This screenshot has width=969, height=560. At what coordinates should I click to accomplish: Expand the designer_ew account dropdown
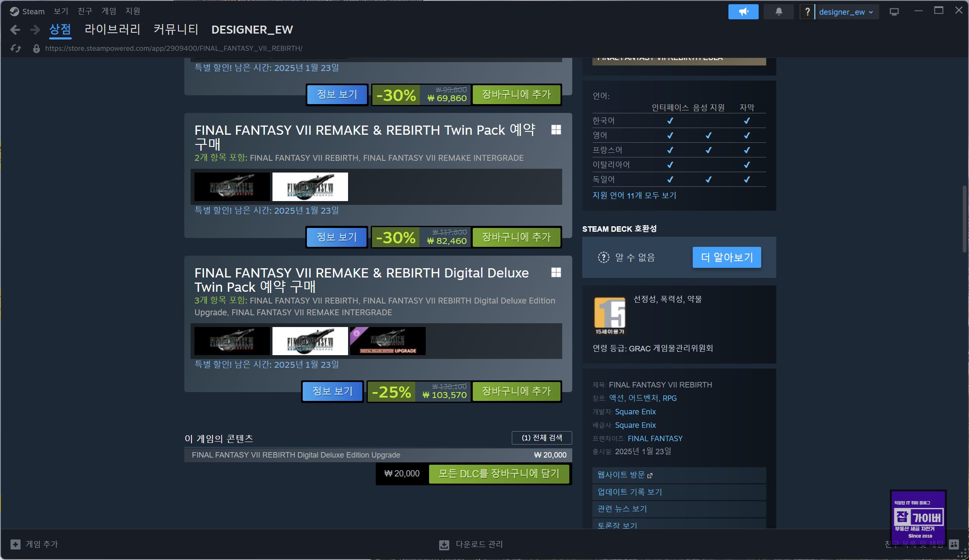(846, 12)
